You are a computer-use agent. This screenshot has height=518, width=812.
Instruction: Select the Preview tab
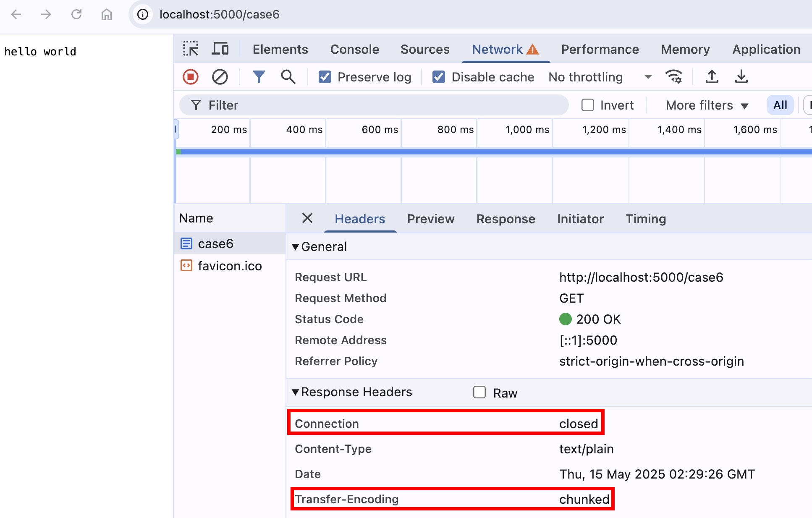431,219
